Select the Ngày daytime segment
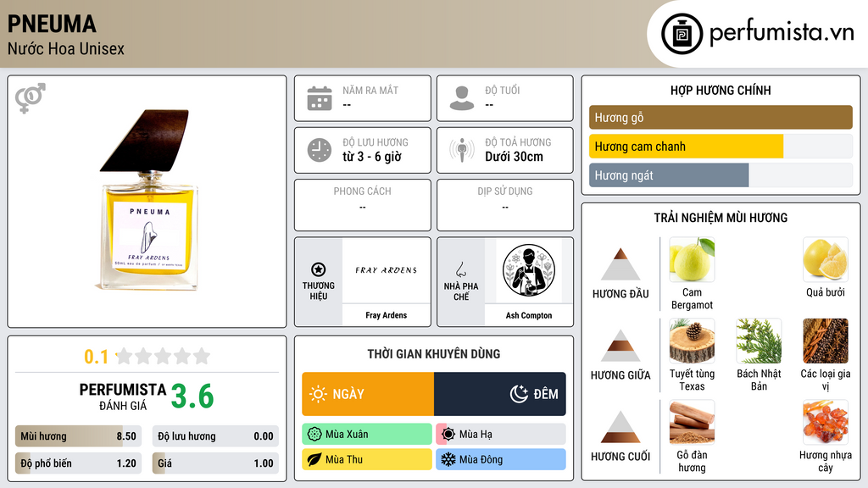Viewport: 868px width, 488px height. pos(368,394)
